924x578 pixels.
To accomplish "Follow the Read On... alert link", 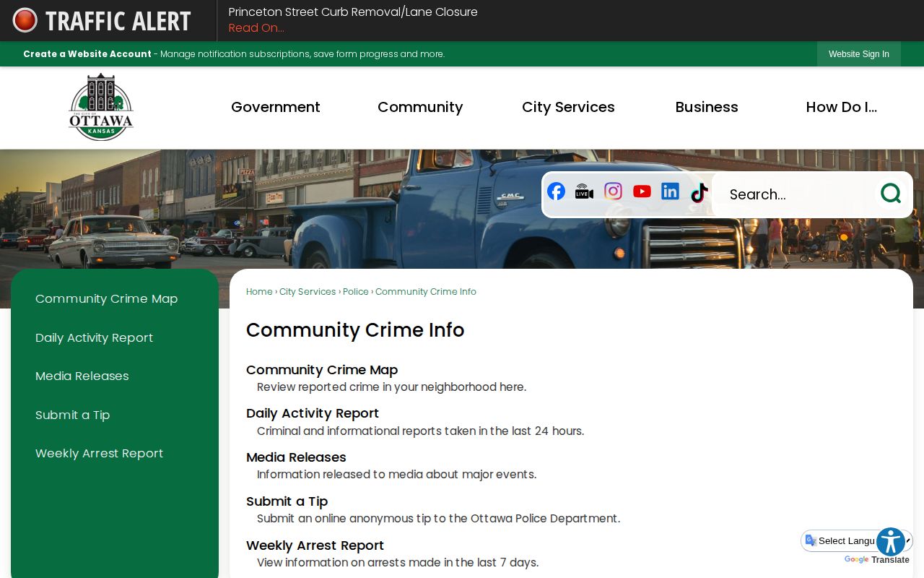I will click(256, 28).
